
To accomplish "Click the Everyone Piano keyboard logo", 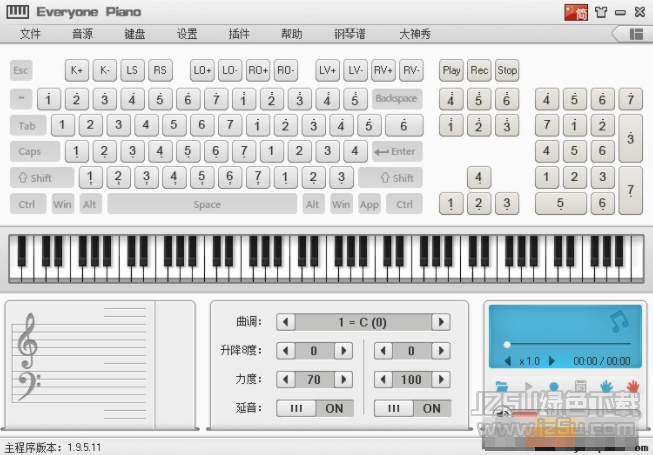I will click(17, 12).
